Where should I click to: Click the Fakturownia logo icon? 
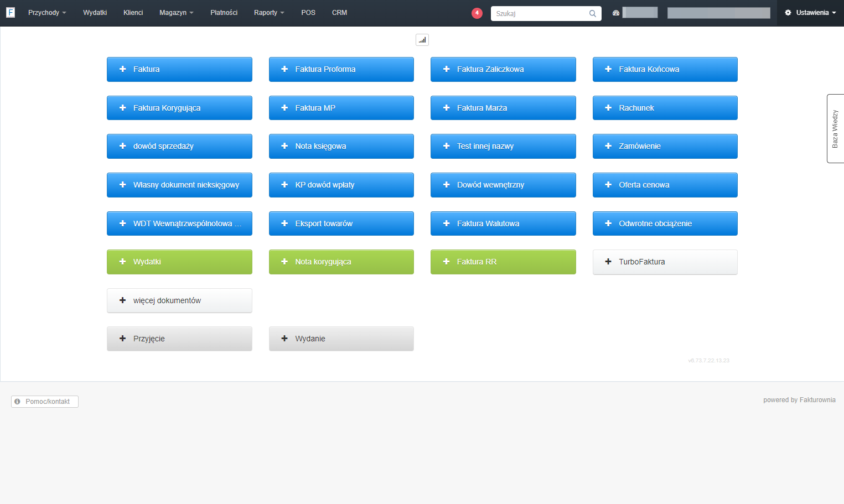point(11,12)
